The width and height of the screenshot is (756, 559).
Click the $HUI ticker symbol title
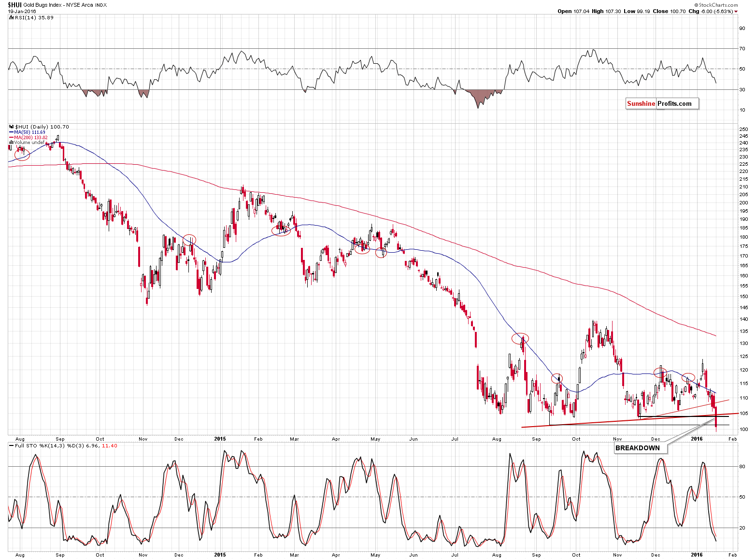tap(14, 5)
